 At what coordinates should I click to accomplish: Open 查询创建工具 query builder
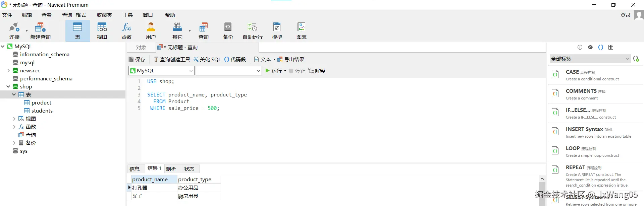click(x=172, y=59)
